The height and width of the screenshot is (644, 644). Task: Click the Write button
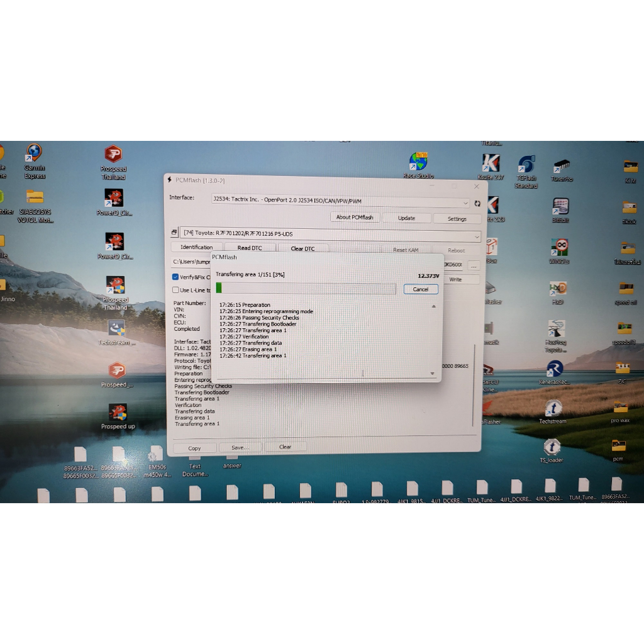(455, 279)
